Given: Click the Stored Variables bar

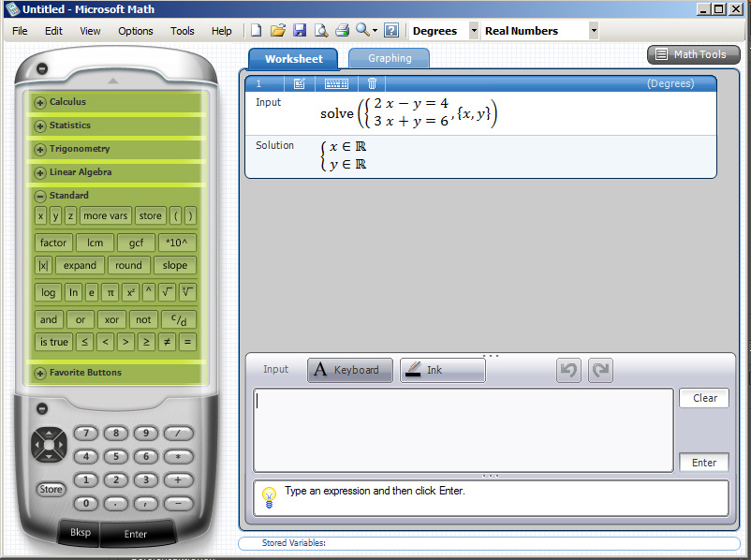Looking at the screenshot, I should (x=489, y=543).
